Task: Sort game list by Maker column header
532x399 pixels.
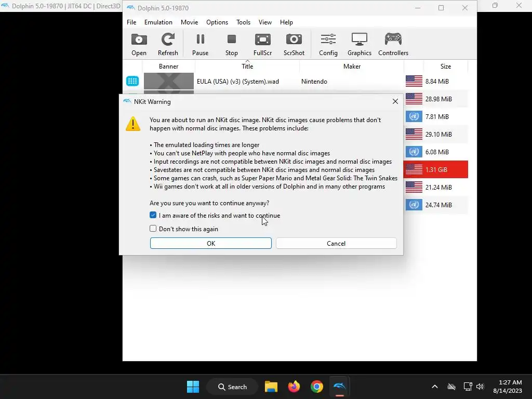Action: pos(352,66)
